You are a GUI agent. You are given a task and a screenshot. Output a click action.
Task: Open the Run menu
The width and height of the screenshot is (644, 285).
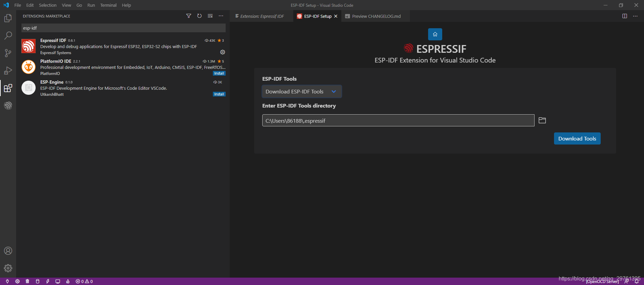coord(91,5)
